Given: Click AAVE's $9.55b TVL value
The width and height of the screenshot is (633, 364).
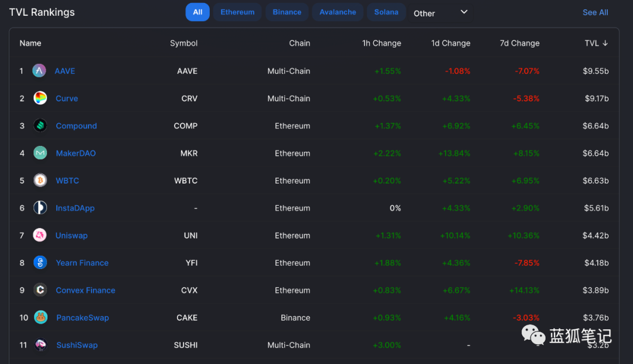Looking at the screenshot, I should tap(595, 71).
